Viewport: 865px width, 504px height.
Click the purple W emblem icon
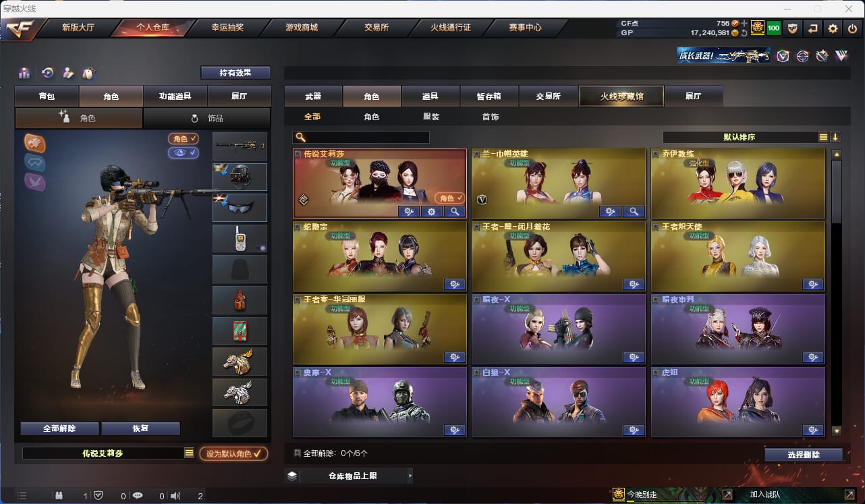point(841,56)
